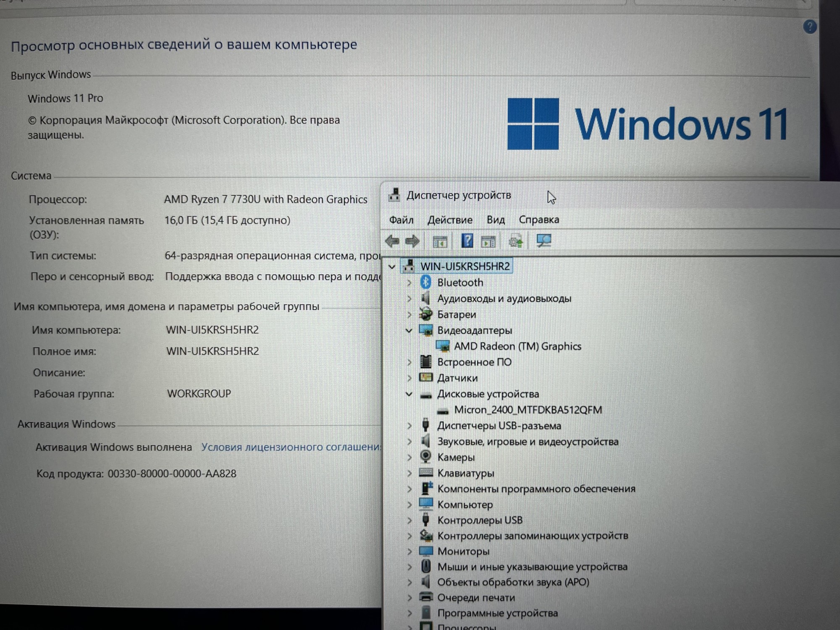Collapse the Видеоадаптеры category

click(x=409, y=331)
